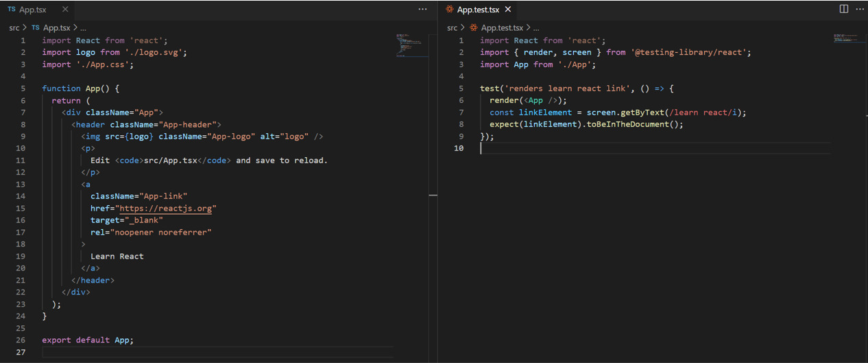Expand the src breadcrumb in the left editor

[14, 28]
